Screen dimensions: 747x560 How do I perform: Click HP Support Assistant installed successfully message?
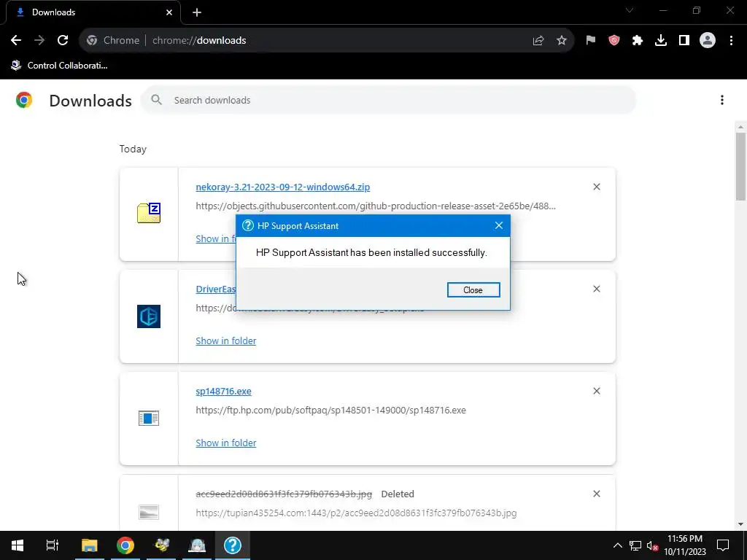371,253
